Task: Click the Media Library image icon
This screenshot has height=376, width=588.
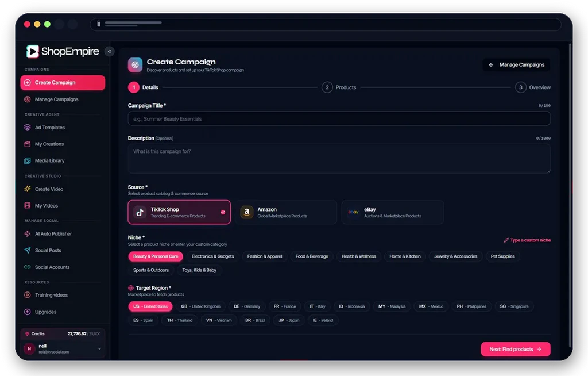Action: click(x=28, y=161)
